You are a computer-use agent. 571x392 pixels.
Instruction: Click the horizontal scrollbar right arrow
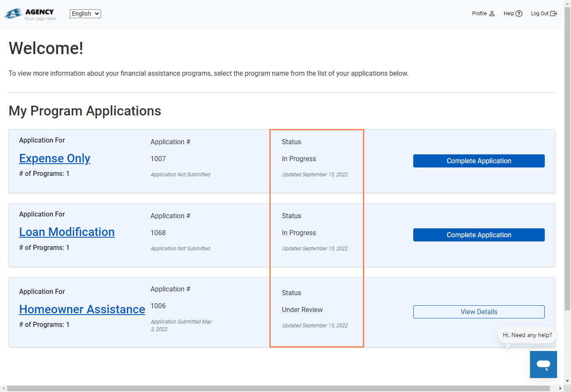(x=560, y=388)
